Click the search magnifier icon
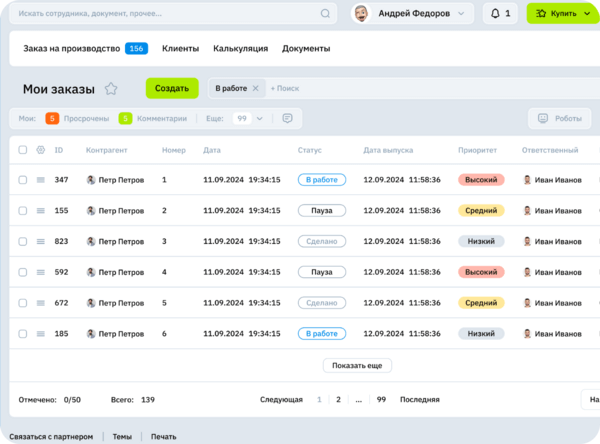Screen dimensions: 600x444 pos(325,14)
